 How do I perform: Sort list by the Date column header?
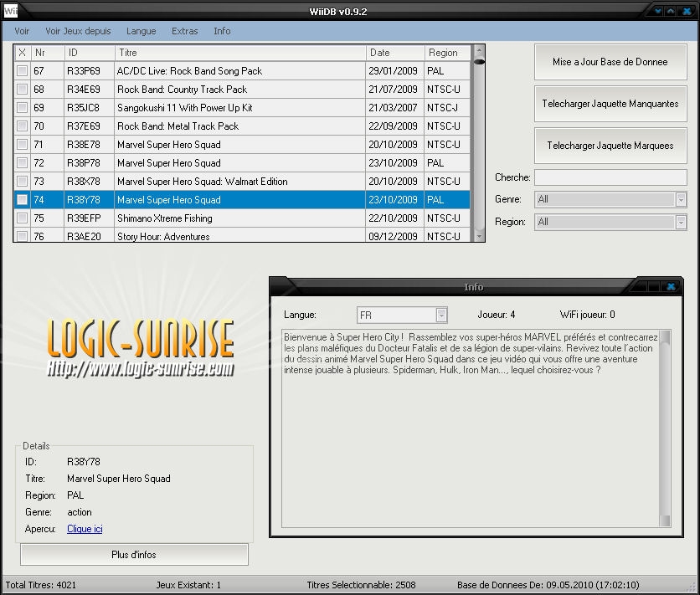(394, 53)
